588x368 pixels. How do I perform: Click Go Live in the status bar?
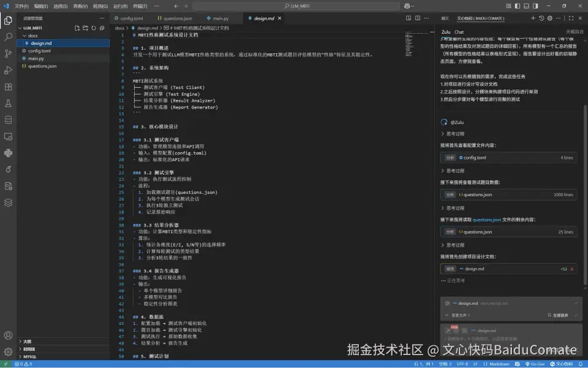[x=535, y=364]
